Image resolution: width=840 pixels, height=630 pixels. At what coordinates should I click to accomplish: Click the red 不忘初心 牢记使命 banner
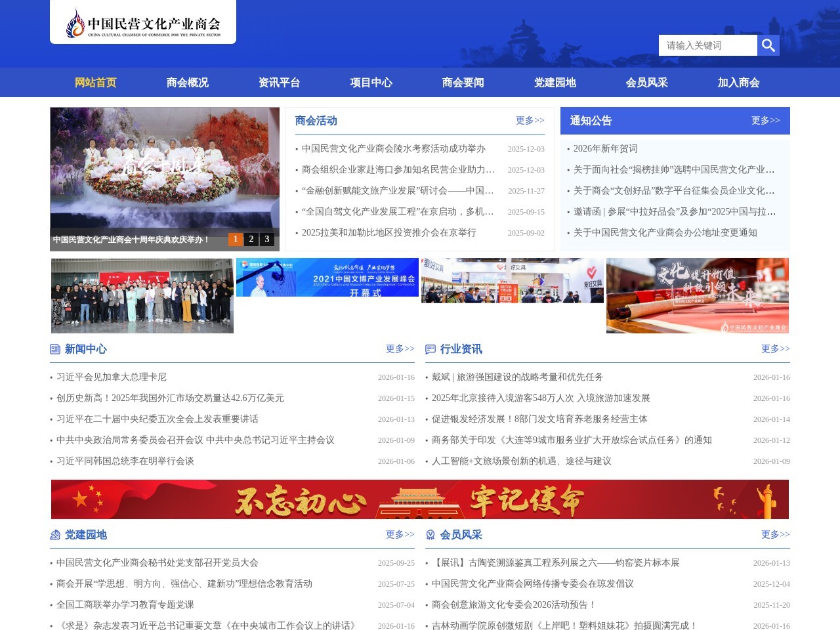click(420, 499)
